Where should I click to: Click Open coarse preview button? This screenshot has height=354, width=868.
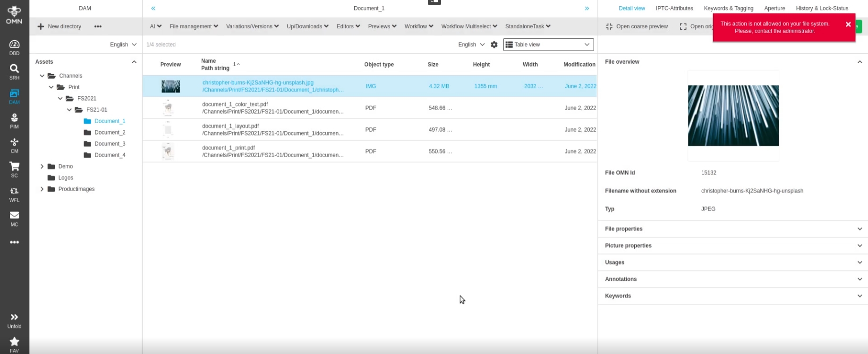tap(637, 26)
